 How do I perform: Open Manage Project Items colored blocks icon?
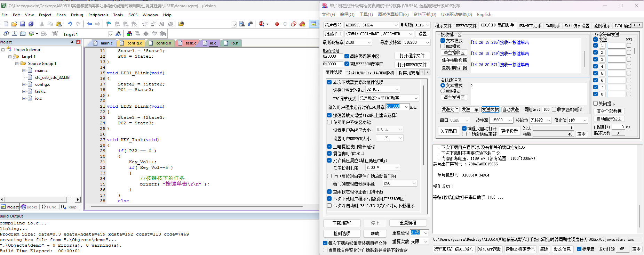[x=129, y=34]
